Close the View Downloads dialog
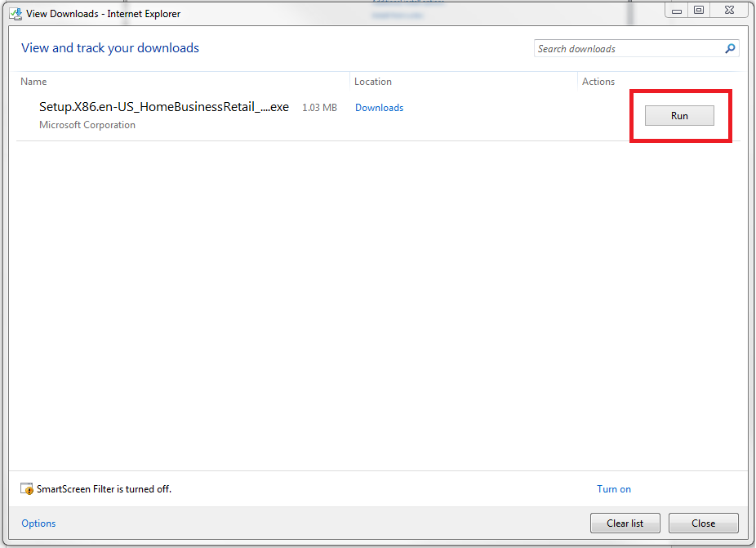The height and width of the screenshot is (548, 756). pos(704,523)
